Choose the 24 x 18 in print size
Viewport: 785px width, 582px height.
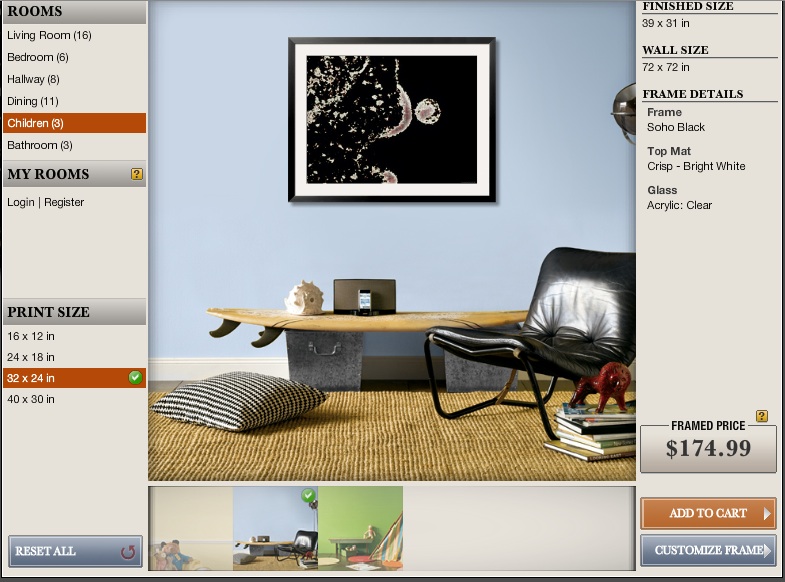click(x=31, y=357)
